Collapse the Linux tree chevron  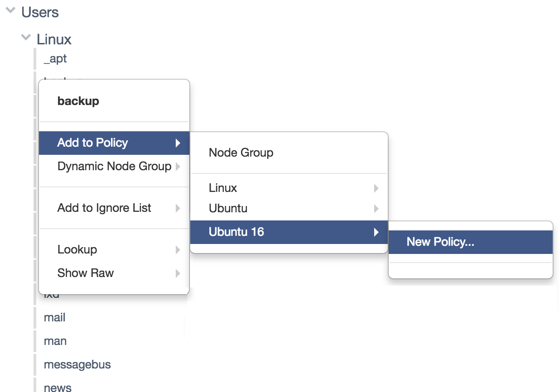coord(26,38)
